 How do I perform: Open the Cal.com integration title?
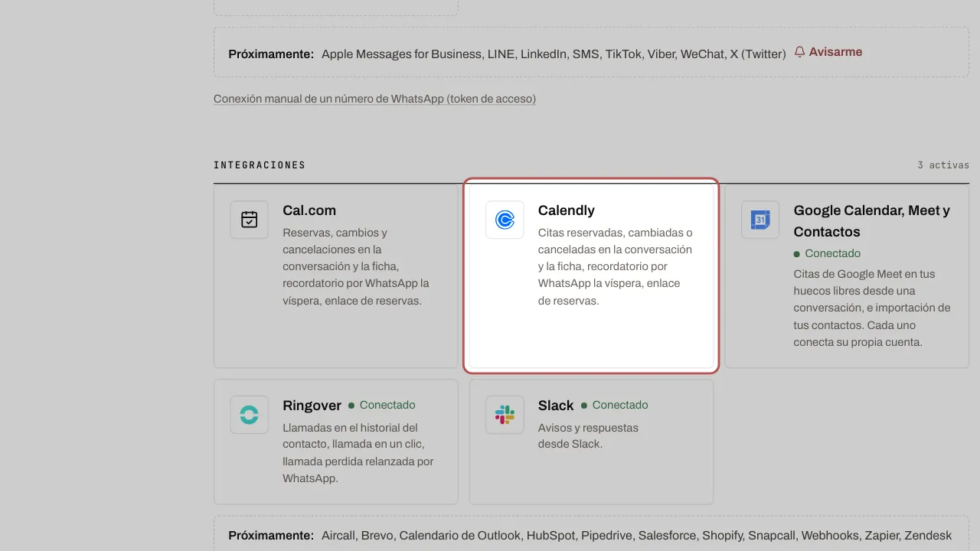pyautogui.click(x=309, y=210)
